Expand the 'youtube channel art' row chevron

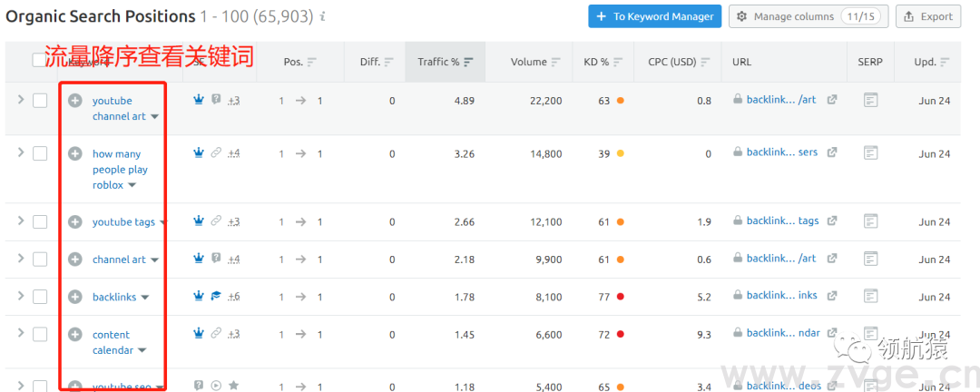(21, 100)
